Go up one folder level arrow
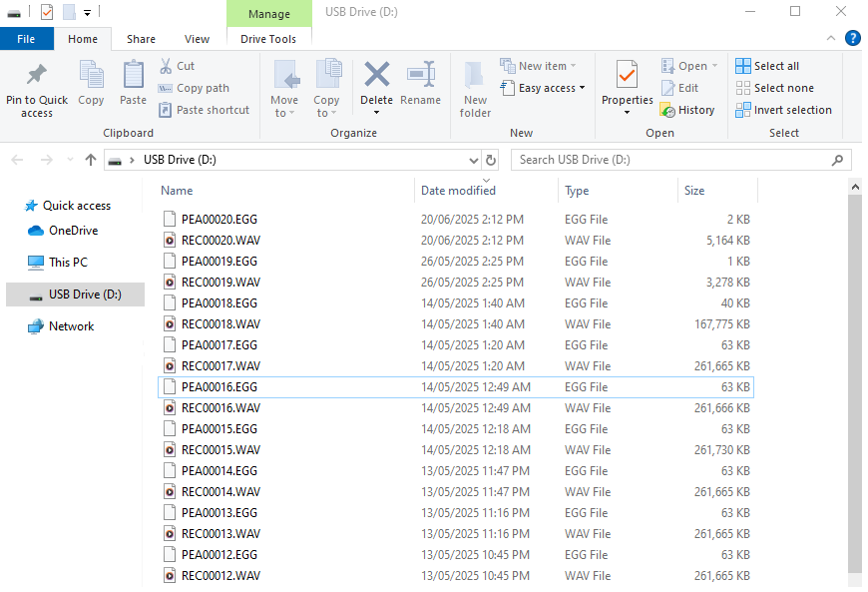The image size is (868, 592). tap(91, 160)
